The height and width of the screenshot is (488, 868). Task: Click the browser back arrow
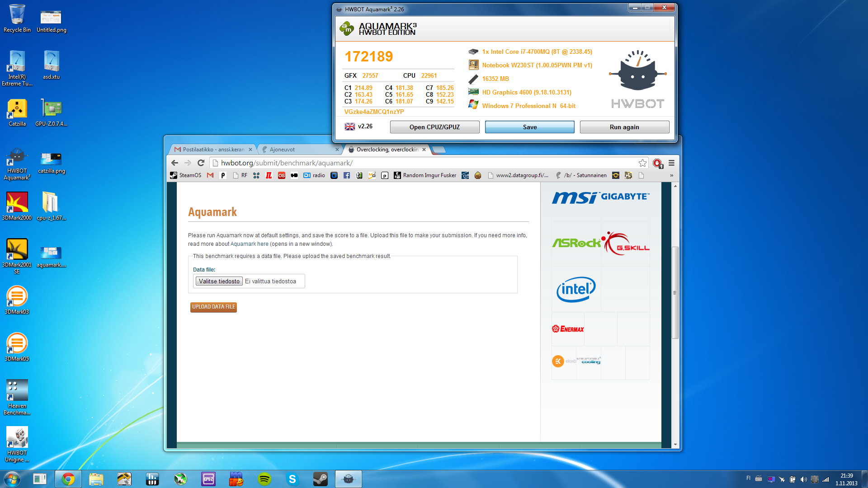(x=175, y=163)
